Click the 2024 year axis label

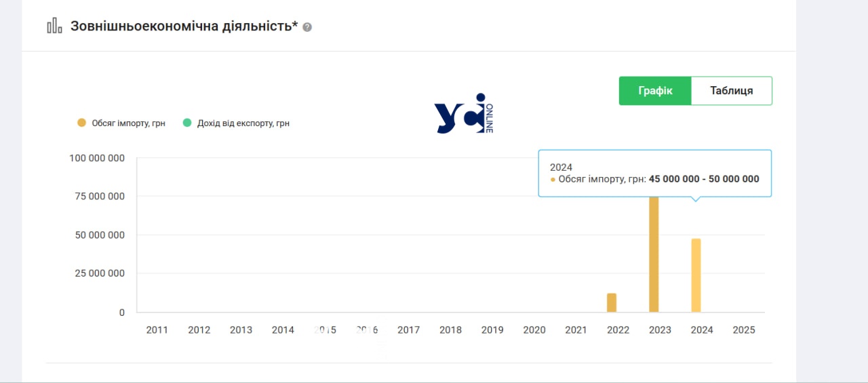tap(702, 330)
